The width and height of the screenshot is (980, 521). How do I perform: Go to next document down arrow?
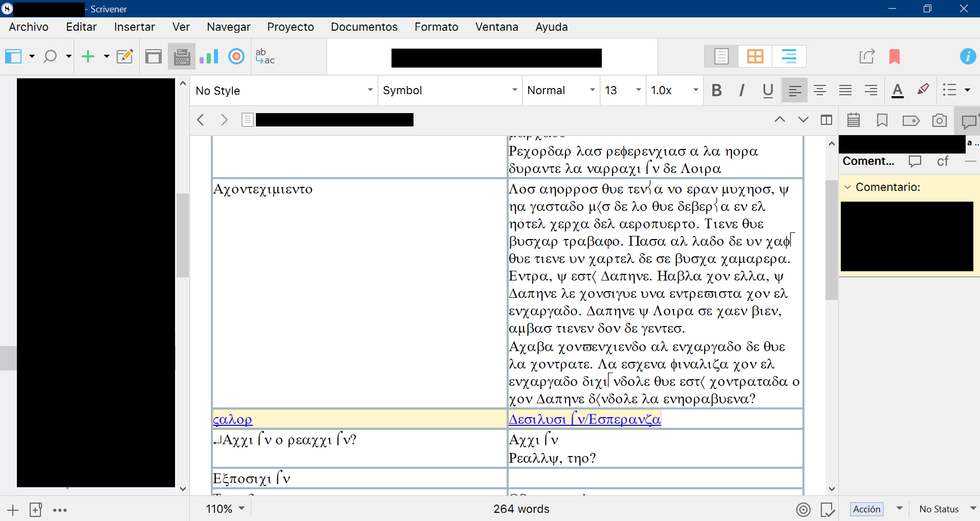pyautogui.click(x=803, y=120)
